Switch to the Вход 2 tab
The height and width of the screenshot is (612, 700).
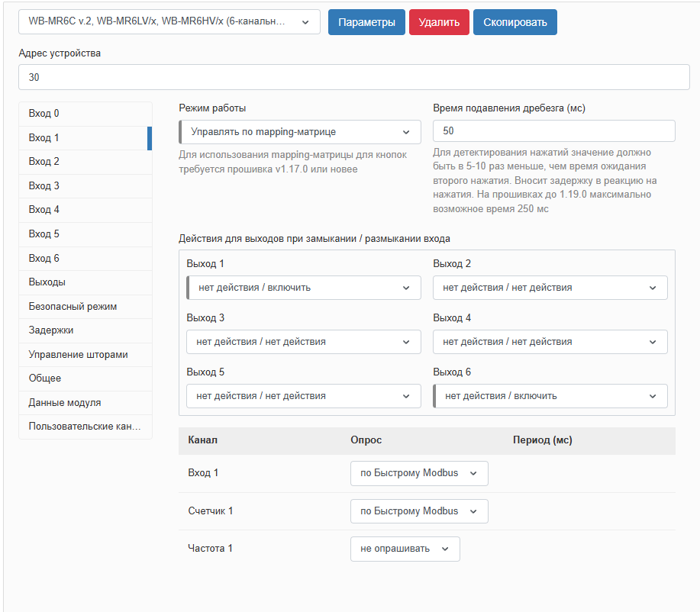(x=85, y=162)
